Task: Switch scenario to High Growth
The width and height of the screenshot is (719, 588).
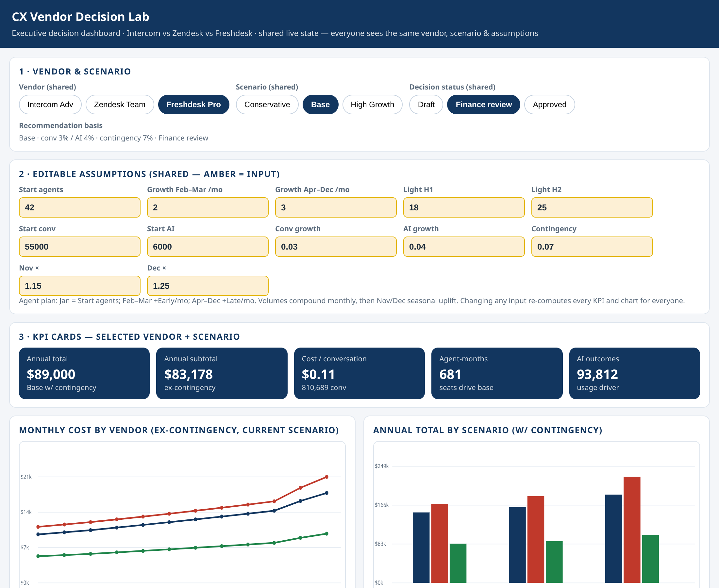Action: click(372, 104)
